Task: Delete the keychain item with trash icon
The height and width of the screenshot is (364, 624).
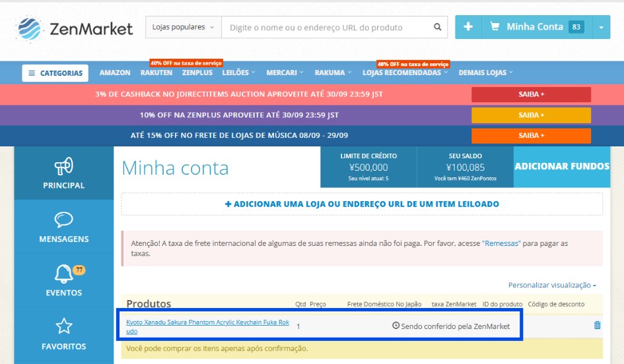Action: pyautogui.click(x=597, y=326)
